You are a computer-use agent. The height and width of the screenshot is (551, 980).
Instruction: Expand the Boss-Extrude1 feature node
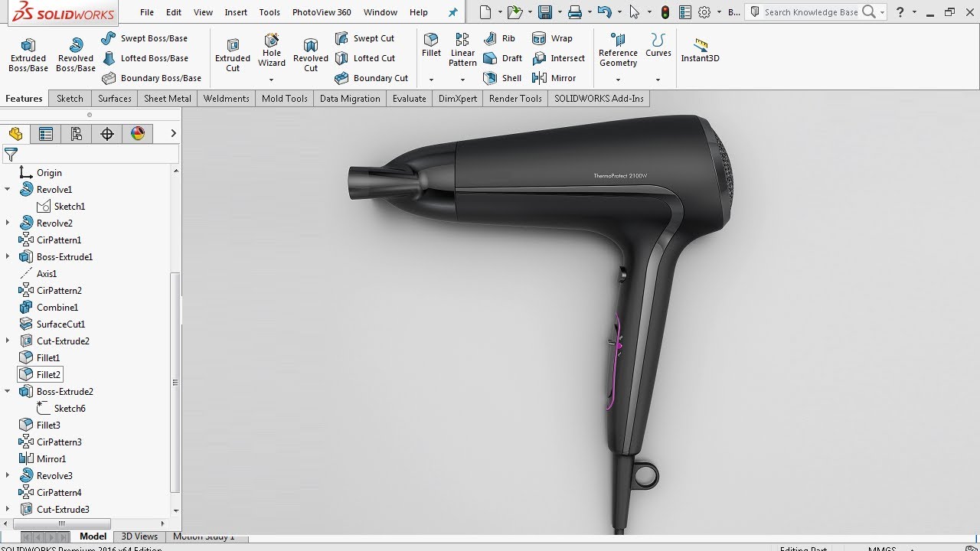pos(8,256)
